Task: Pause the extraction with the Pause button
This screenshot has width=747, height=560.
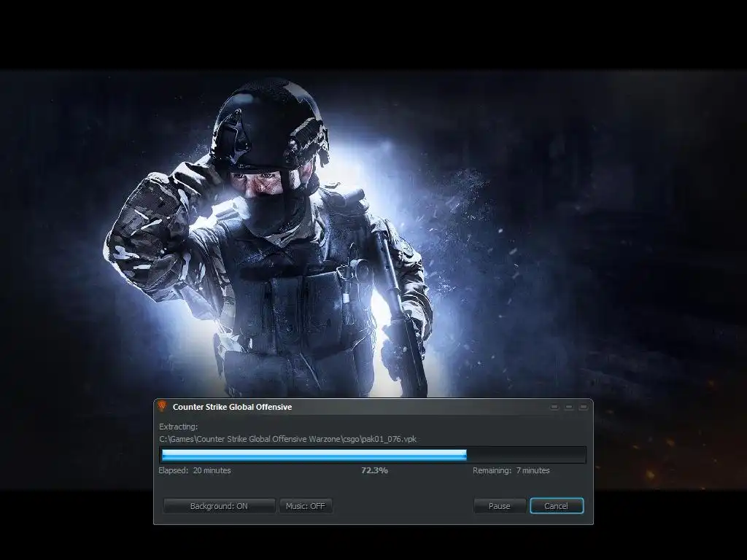Action: (499, 506)
